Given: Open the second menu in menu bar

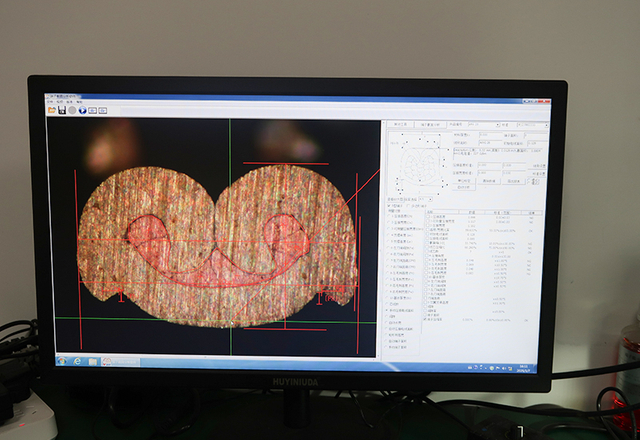Looking at the screenshot, I should pos(60,102).
